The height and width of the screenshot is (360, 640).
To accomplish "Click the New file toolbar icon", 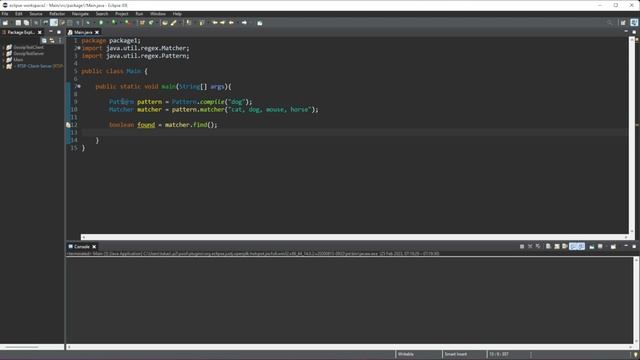I will click(5, 23).
